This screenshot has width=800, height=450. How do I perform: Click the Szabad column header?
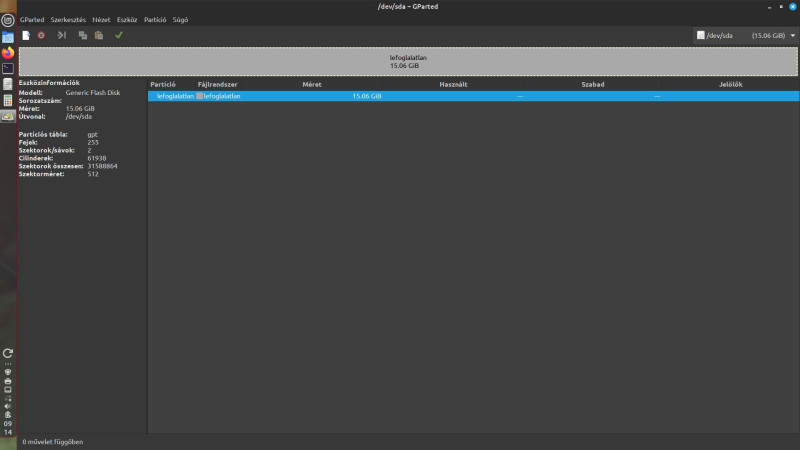593,85
